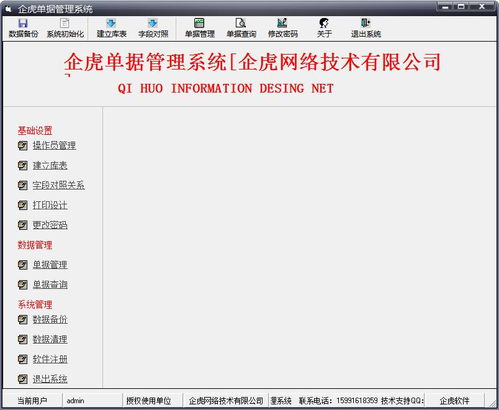Open 打印设计 sidebar link
The height and width of the screenshot is (410, 499).
(x=50, y=205)
